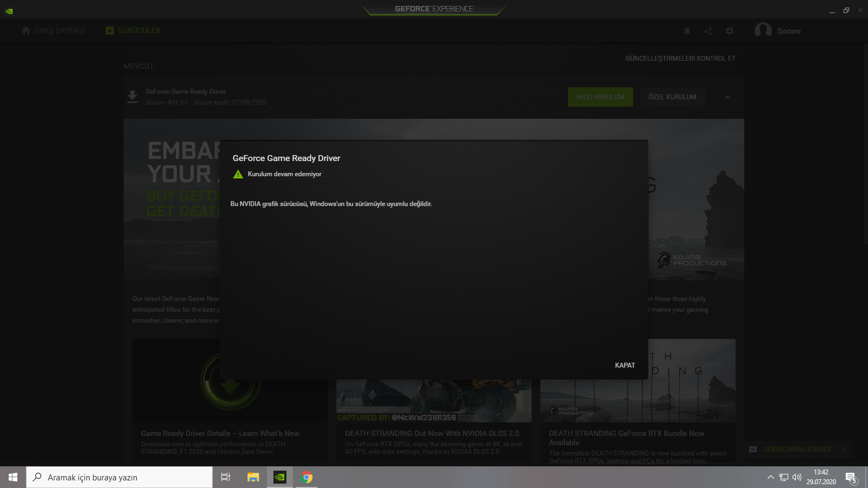Click the 'Sürüm: 451.67' version text
Image resolution: width=868 pixels, height=488 pixels.
(x=167, y=102)
